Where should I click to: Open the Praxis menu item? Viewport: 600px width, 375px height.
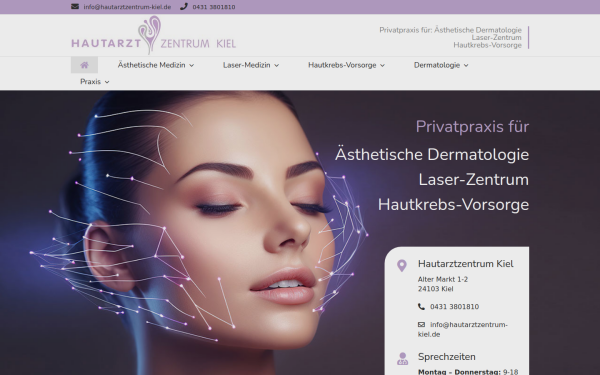click(x=90, y=82)
